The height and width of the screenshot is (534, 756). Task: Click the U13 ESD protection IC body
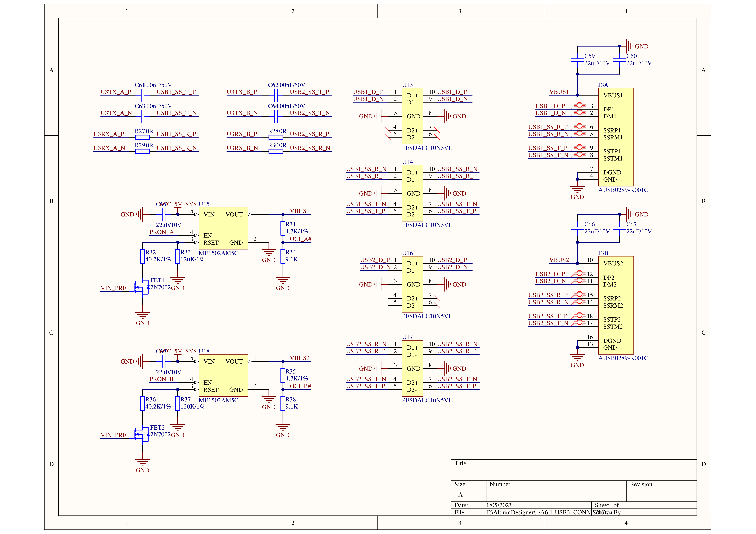412,116
